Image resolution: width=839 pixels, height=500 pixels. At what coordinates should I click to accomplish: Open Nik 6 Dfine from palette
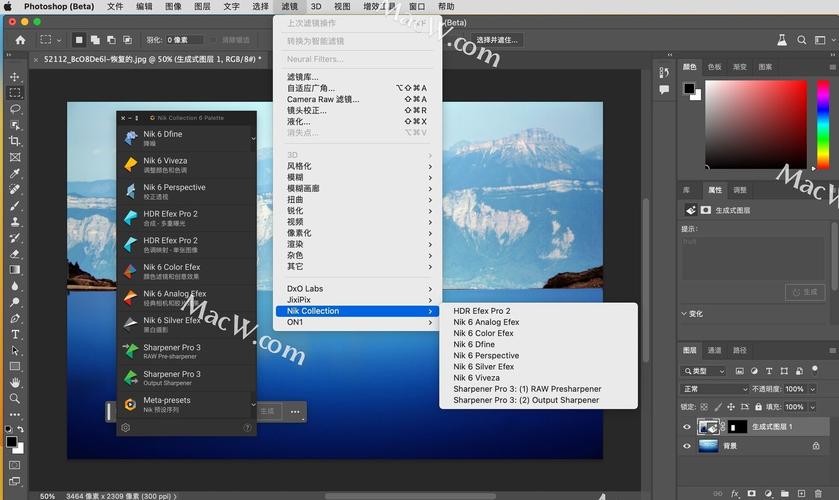coord(185,138)
